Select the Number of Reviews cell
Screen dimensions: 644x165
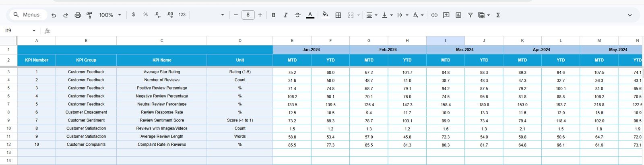162,80
